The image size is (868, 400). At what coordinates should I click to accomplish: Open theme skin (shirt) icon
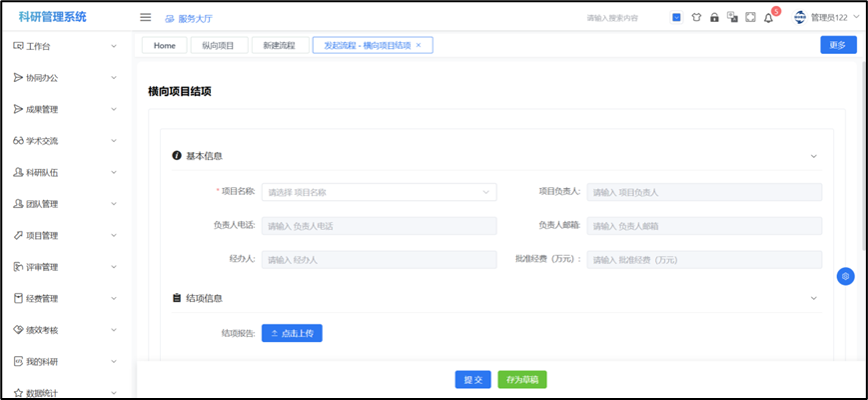click(x=696, y=17)
